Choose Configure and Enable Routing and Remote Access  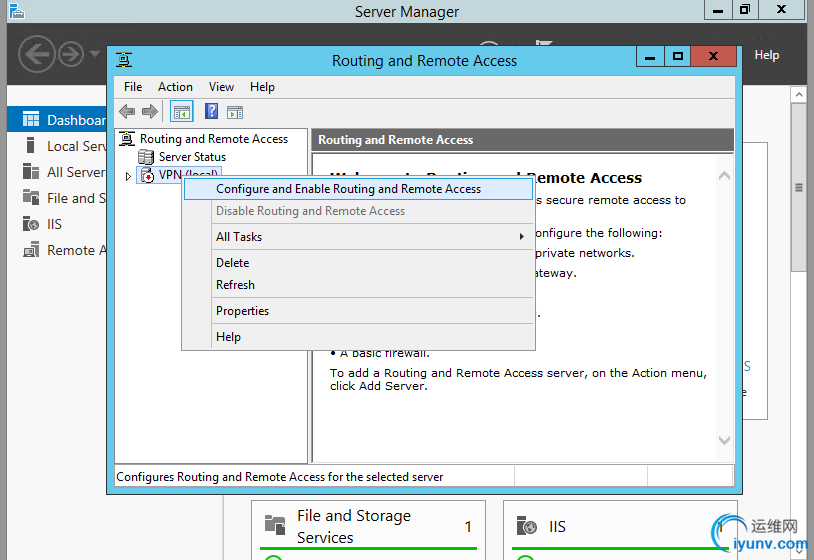348,189
